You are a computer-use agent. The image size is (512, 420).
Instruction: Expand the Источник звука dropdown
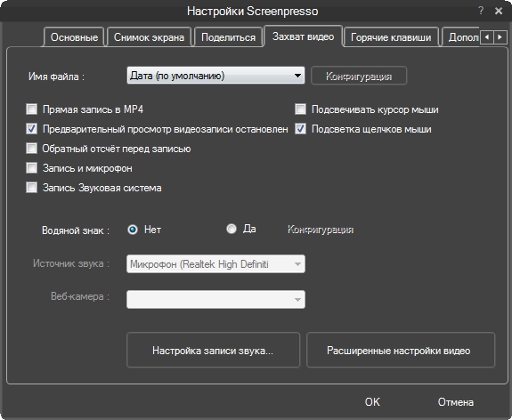pos(215,263)
